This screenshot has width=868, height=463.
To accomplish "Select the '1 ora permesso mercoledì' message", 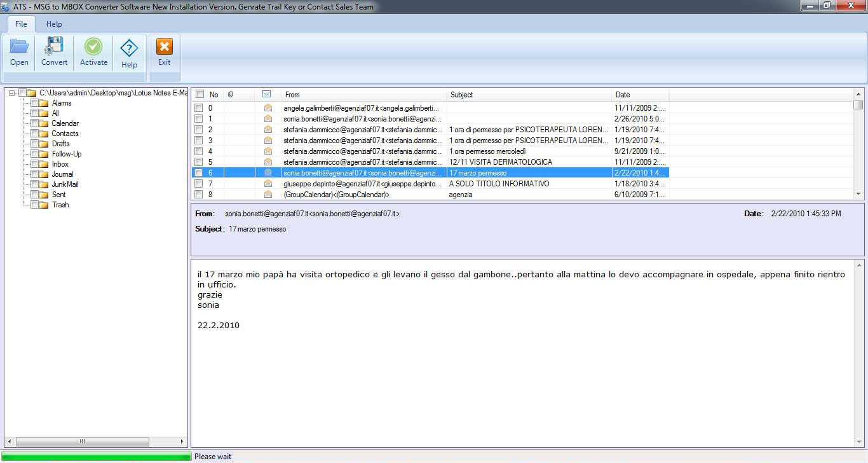I will pyautogui.click(x=487, y=151).
